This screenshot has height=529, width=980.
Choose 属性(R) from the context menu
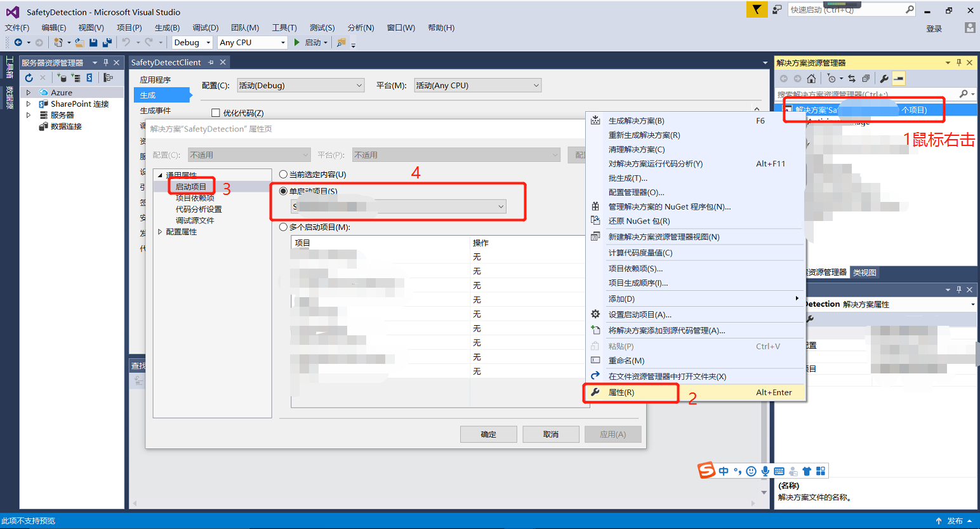[621, 393]
